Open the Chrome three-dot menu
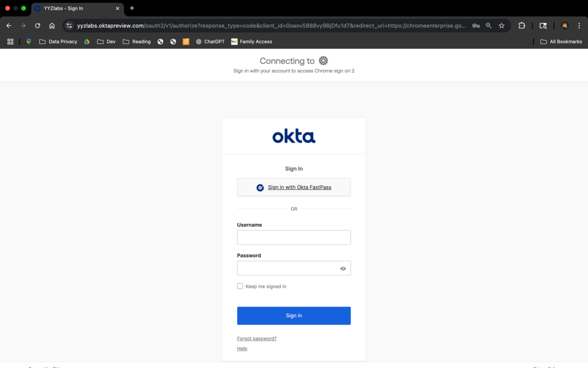The height and width of the screenshot is (368, 588). (578, 26)
